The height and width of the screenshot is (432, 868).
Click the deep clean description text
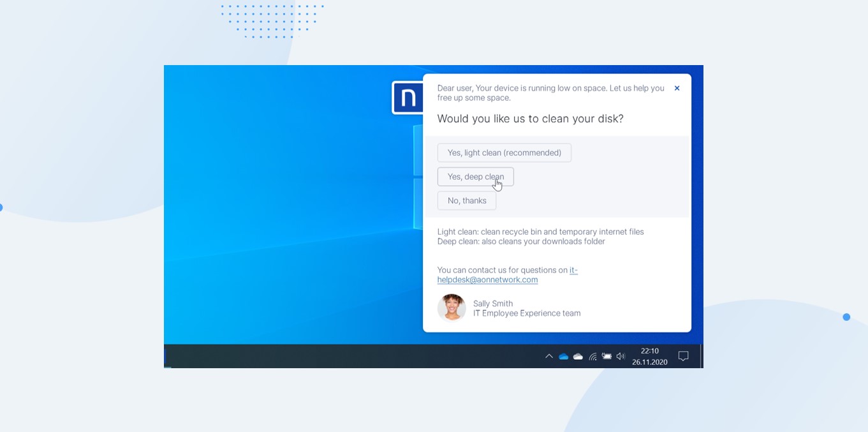pos(520,241)
